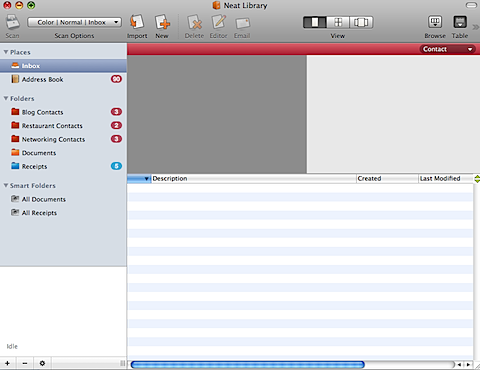Image resolution: width=480 pixels, height=370 pixels.
Task: Click the Blog Contacts folder icon
Action: tap(15, 112)
